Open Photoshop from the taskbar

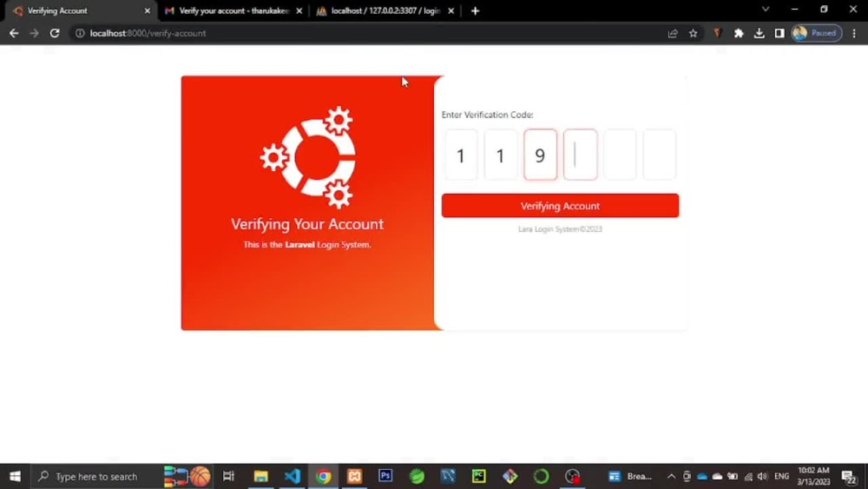point(386,476)
